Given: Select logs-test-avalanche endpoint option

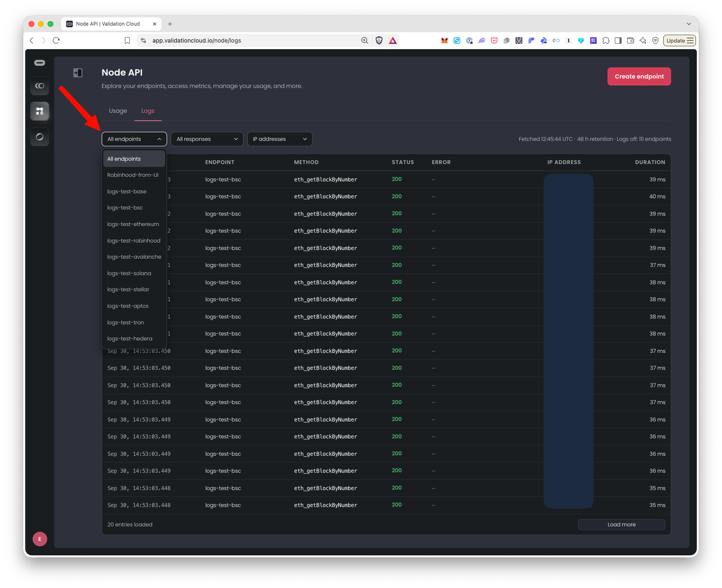Looking at the screenshot, I should [134, 257].
